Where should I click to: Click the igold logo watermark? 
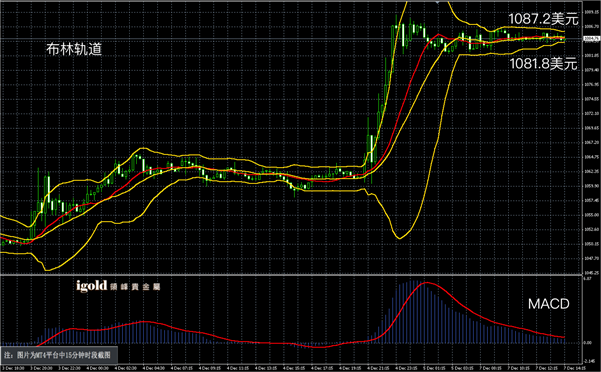91,285
